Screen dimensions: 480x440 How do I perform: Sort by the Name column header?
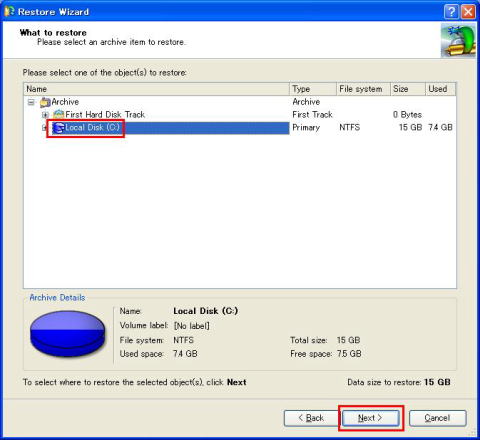(156, 89)
